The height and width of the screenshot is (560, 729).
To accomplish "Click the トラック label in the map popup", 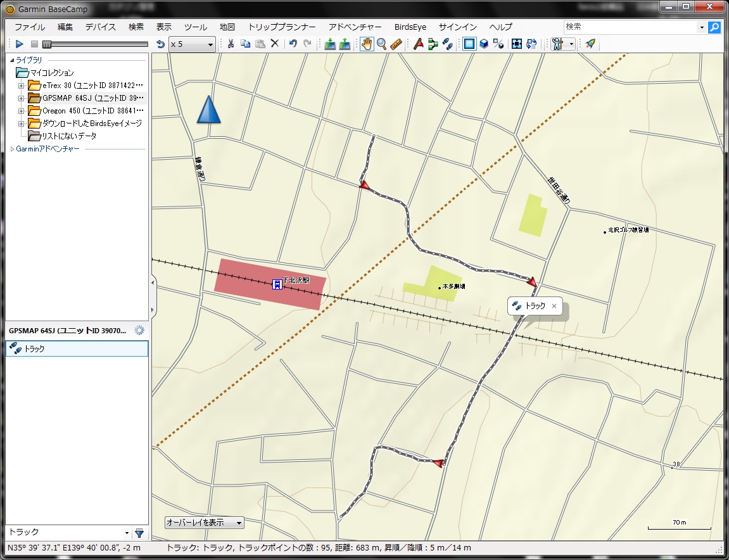I will [x=535, y=305].
